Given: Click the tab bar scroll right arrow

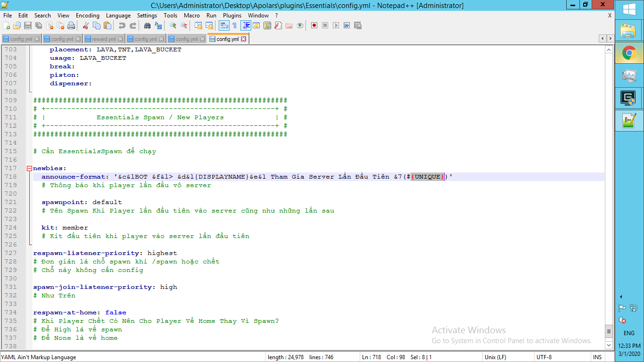Looking at the screenshot, I should (609, 38).
